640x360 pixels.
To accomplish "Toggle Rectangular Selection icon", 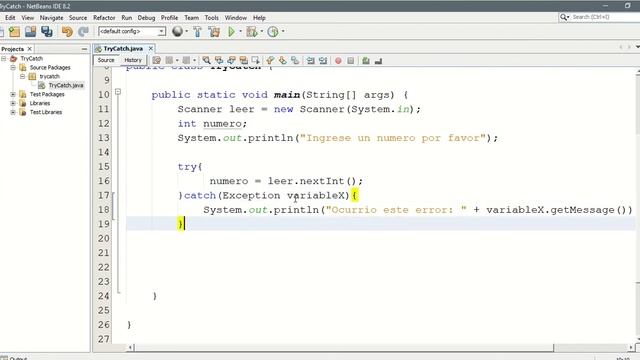I will tap(256, 61).
